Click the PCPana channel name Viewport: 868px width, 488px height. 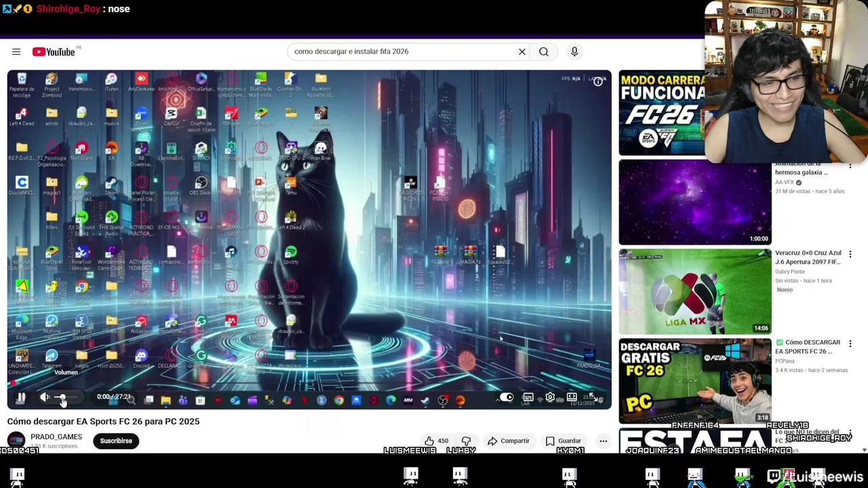click(x=785, y=361)
